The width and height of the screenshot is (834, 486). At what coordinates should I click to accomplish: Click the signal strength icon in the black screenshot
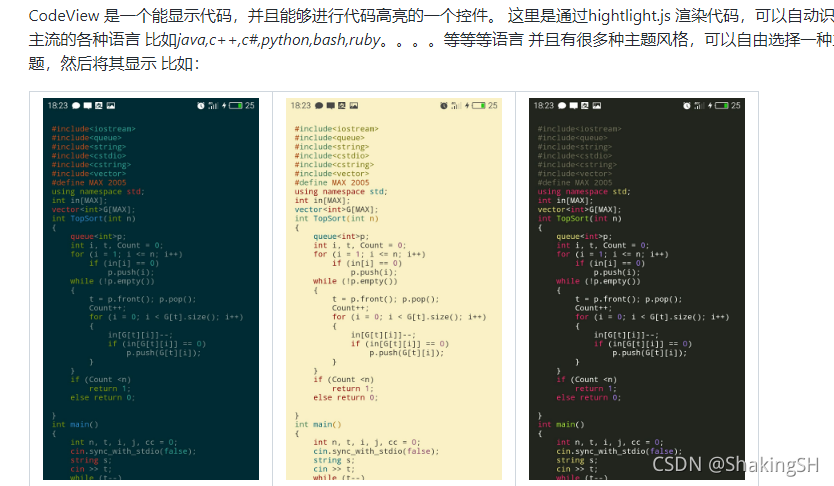699,106
